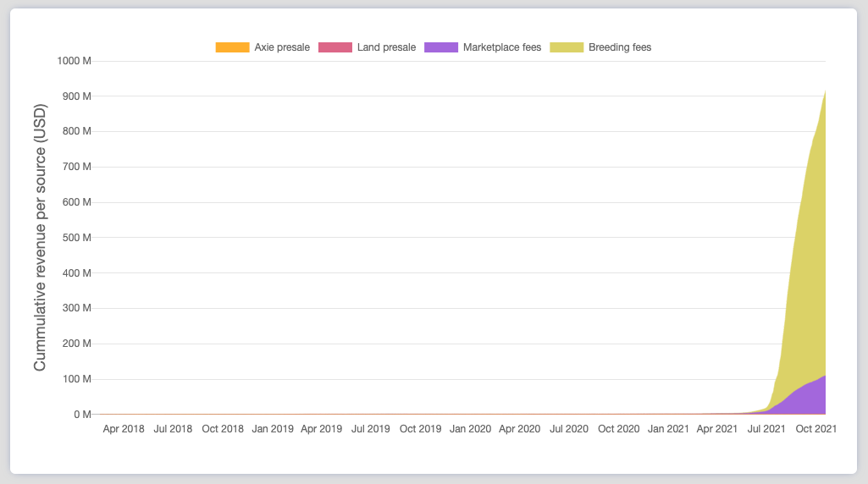
Task: Click the 300 M y-axis label
Action: pyautogui.click(x=77, y=308)
